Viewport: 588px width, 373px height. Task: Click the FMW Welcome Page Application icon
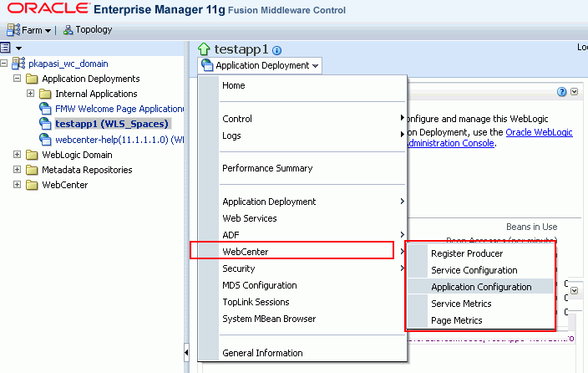point(45,109)
